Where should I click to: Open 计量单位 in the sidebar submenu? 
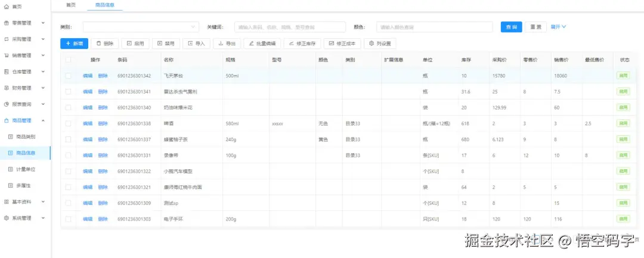(26, 169)
